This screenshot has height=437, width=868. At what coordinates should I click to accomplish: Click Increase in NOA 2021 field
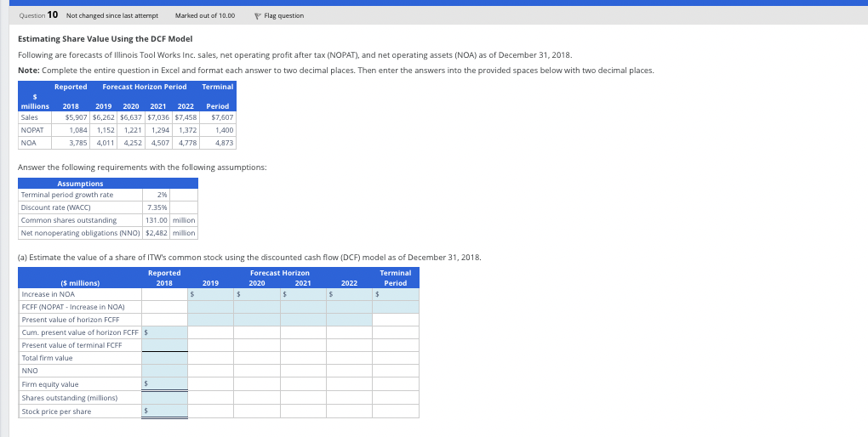[x=303, y=294]
